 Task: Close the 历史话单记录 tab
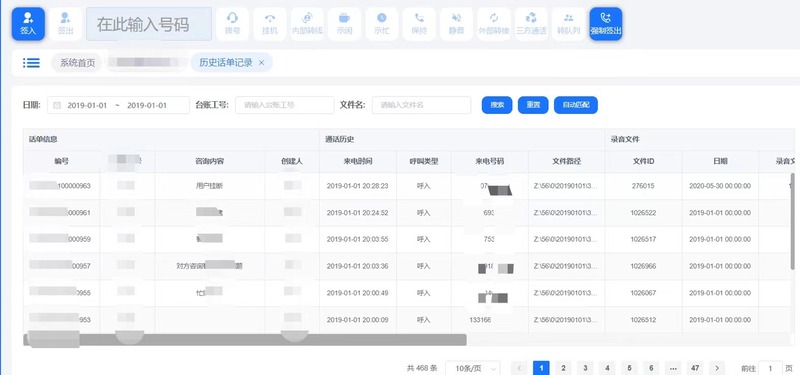(262, 63)
